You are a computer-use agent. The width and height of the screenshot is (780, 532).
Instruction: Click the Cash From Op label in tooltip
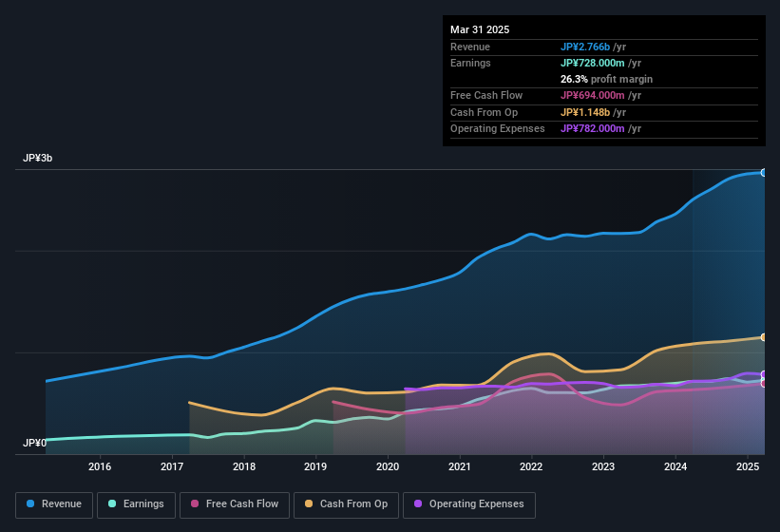(484, 112)
